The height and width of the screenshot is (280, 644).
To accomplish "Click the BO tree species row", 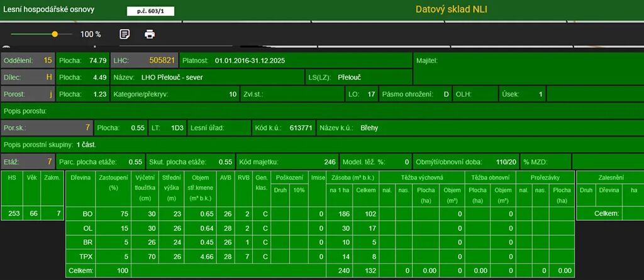I will click(87, 214).
